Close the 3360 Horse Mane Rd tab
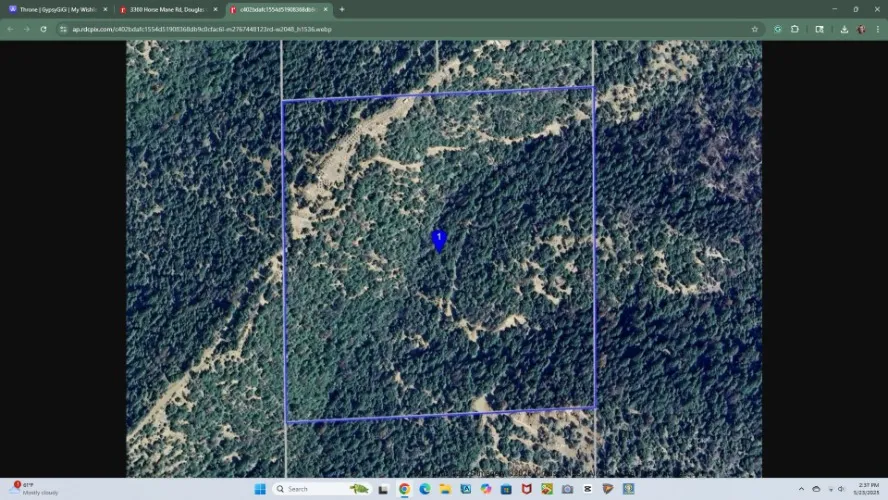 pos(216,9)
